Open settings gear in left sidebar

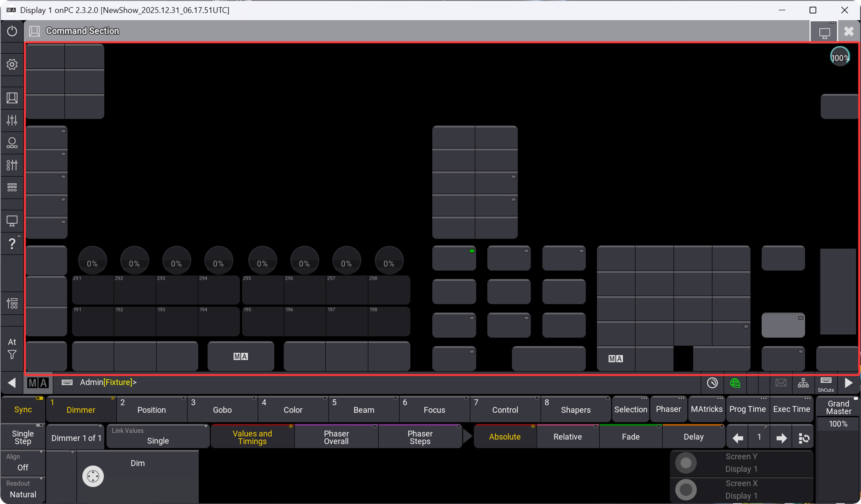[12, 64]
